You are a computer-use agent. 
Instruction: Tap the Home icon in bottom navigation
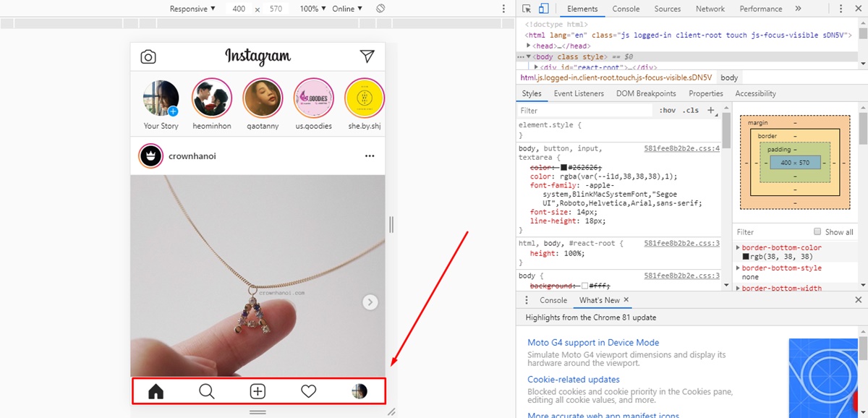tap(156, 391)
